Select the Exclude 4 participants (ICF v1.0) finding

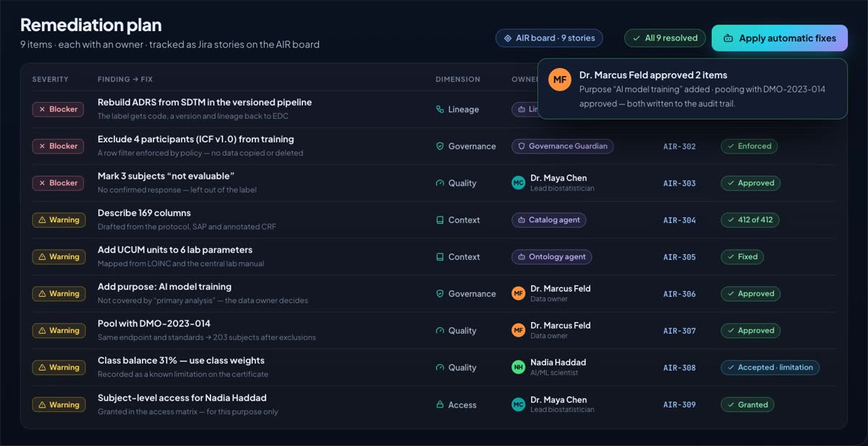click(x=196, y=140)
